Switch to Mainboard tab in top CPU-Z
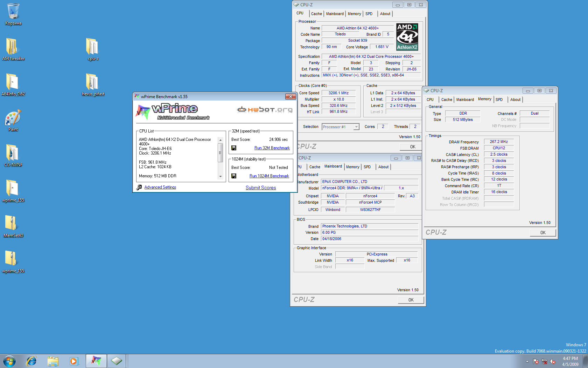 point(335,14)
